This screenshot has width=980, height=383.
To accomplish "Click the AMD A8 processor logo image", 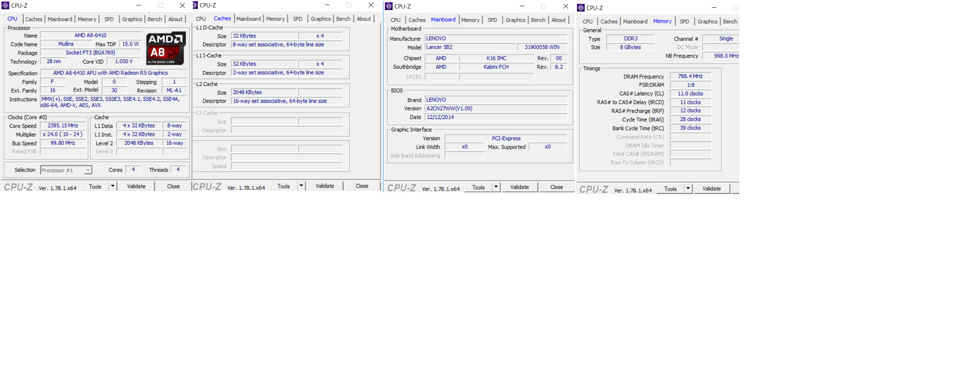I will [165, 48].
